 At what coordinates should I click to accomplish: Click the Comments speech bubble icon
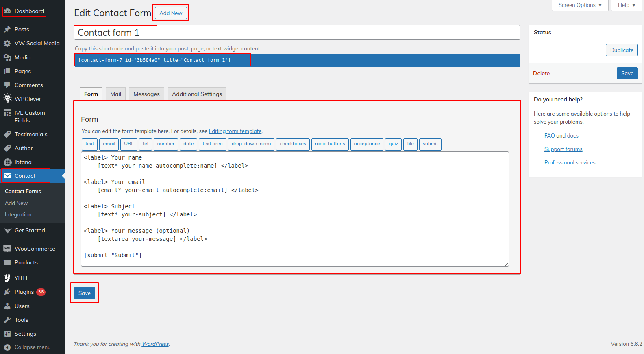coord(7,85)
